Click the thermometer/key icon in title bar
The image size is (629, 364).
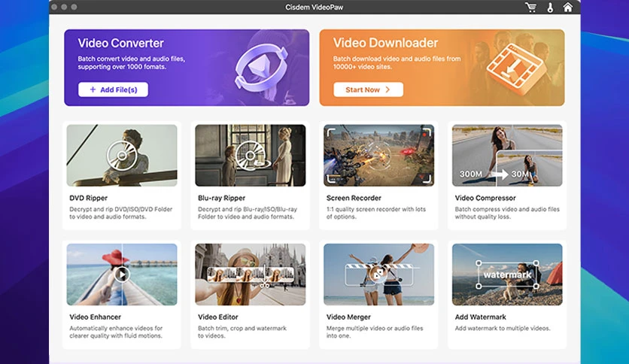point(550,8)
